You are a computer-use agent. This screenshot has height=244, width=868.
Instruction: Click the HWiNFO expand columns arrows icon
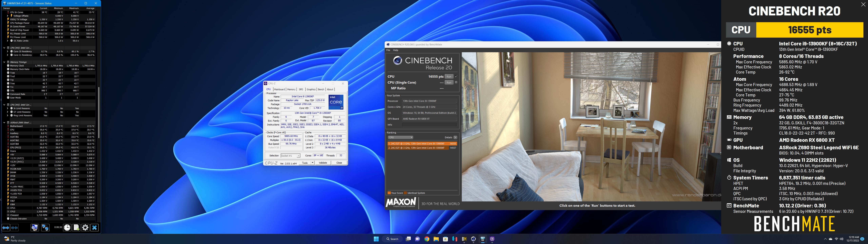6,228
